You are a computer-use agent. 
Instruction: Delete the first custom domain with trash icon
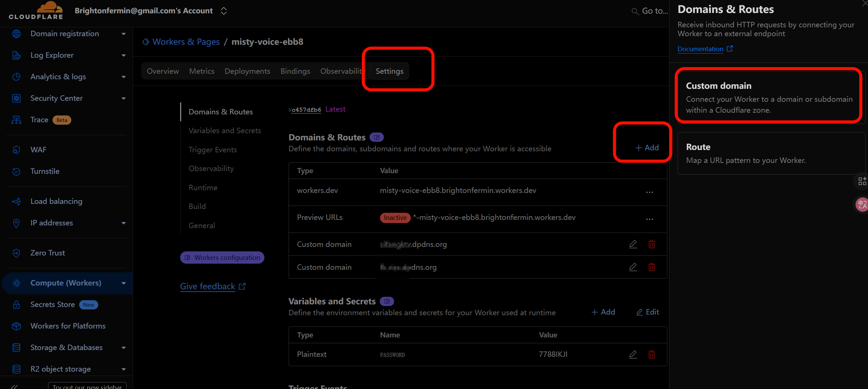[651, 244]
